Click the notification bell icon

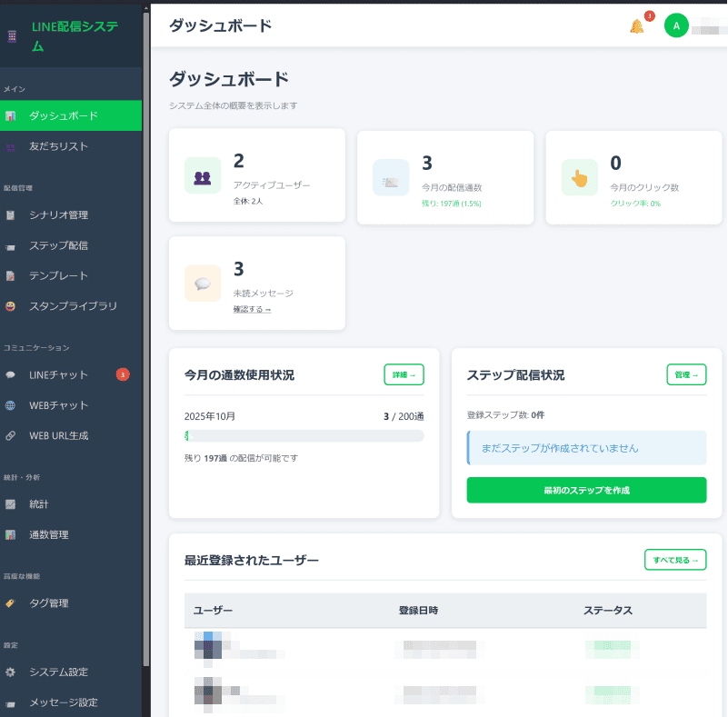pos(636,26)
